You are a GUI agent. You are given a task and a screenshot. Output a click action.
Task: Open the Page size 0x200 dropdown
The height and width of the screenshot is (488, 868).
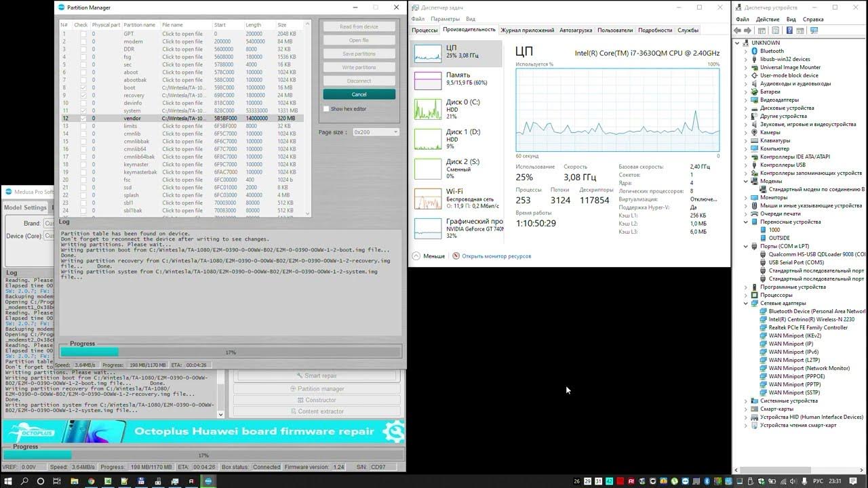(375, 132)
